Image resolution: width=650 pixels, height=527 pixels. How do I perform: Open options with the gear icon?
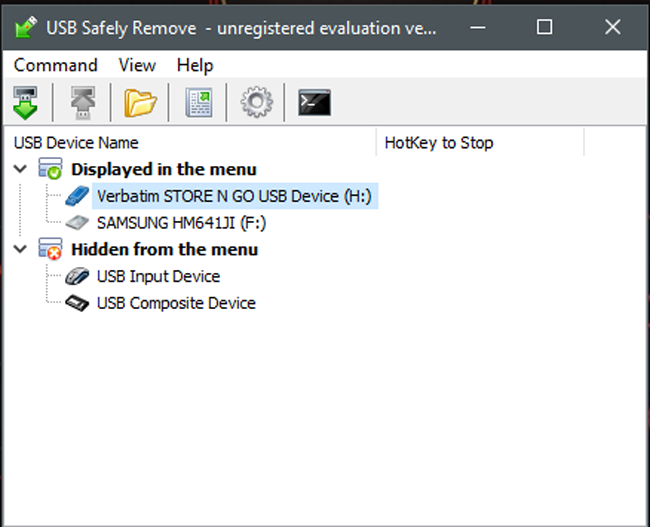(256, 102)
